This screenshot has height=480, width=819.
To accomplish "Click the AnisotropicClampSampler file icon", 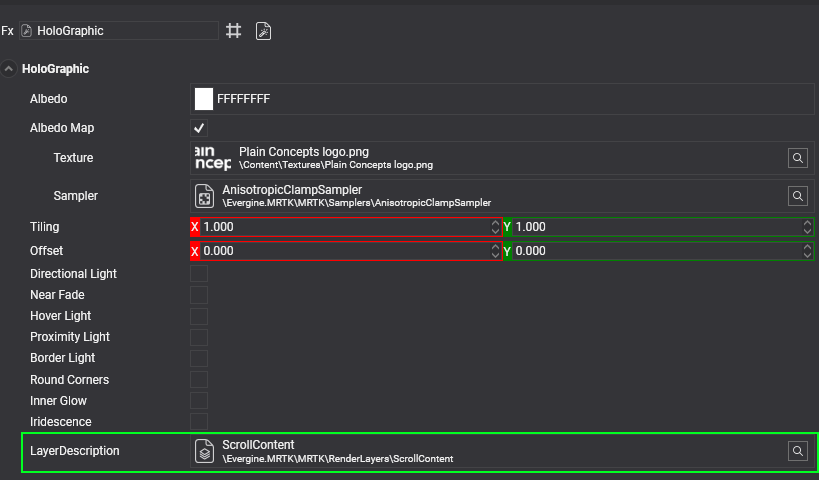I will click(x=204, y=196).
